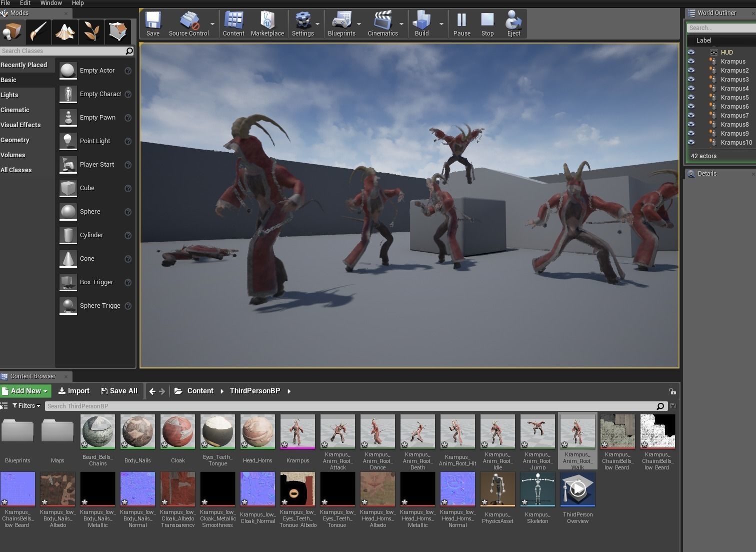The width and height of the screenshot is (756, 552).
Task: Open the Build options dropdown arrow
Action: pos(441,24)
